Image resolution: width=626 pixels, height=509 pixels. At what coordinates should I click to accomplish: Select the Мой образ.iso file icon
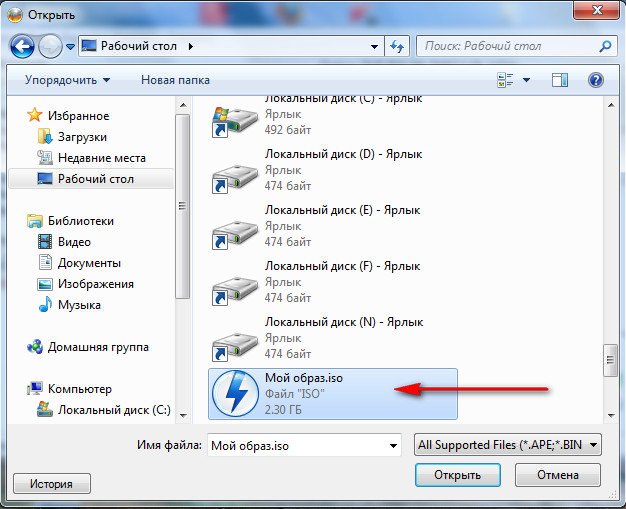pyautogui.click(x=235, y=392)
